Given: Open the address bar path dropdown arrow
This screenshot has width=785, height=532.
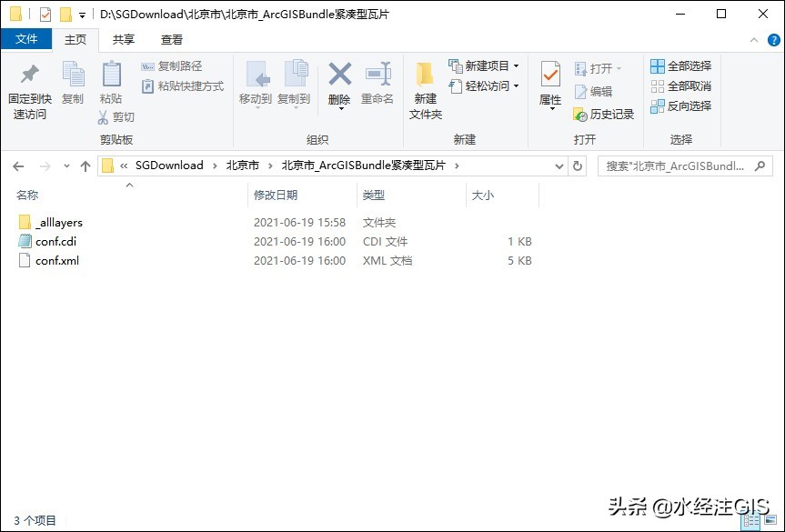Looking at the screenshot, I should 559,166.
